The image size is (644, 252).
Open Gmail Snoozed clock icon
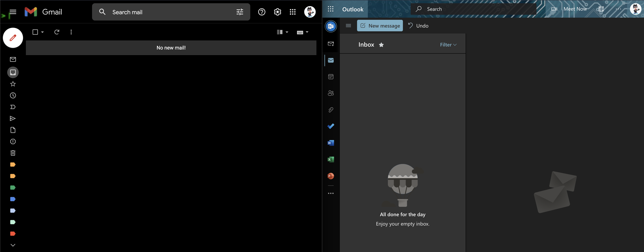pos(13,96)
